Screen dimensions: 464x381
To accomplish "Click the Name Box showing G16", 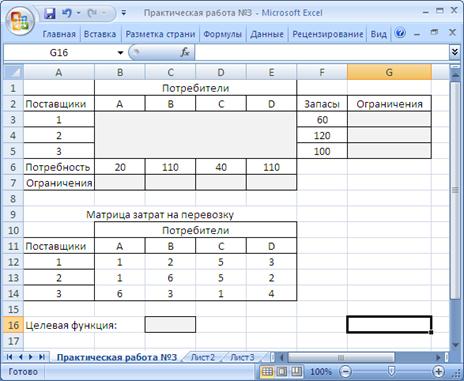I will pos(59,53).
